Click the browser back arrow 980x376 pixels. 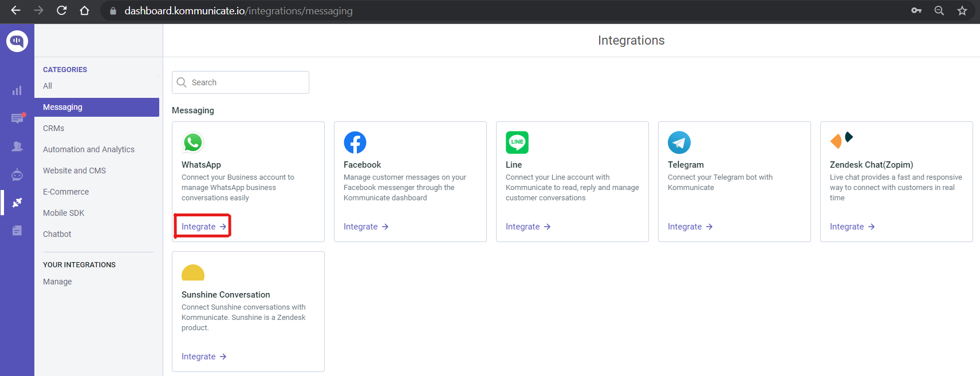point(16,10)
